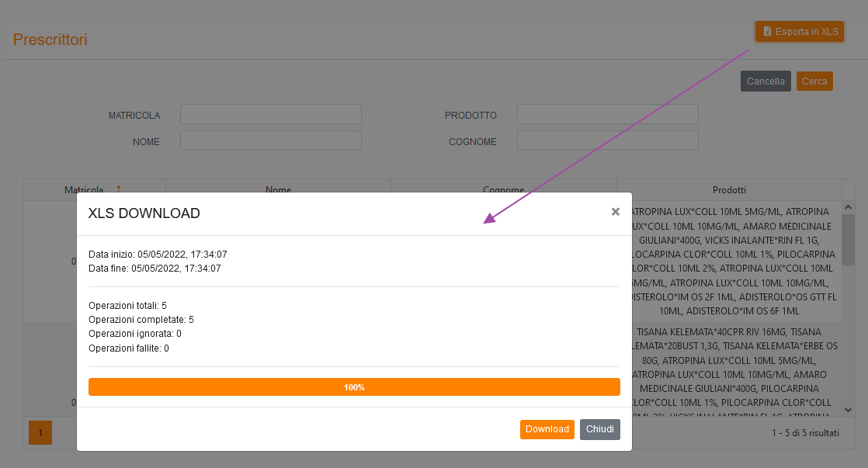Click the sort arrow beside Matricola header
The height and width of the screenshot is (468, 868).
click(x=119, y=189)
